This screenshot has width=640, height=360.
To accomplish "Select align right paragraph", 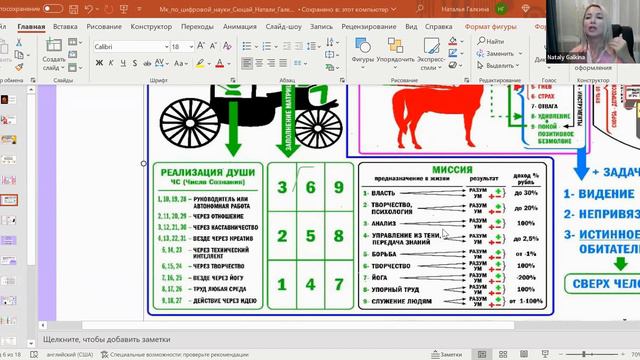I will [x=271, y=63].
